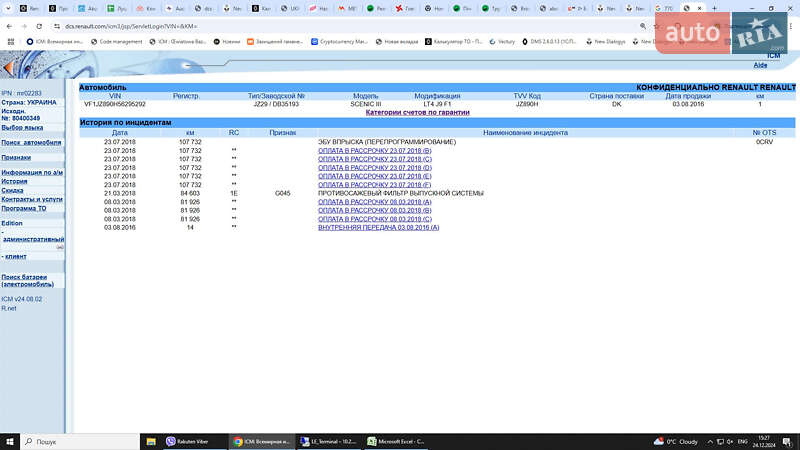
Task: Open new browser tab plus button
Action: [714, 8]
